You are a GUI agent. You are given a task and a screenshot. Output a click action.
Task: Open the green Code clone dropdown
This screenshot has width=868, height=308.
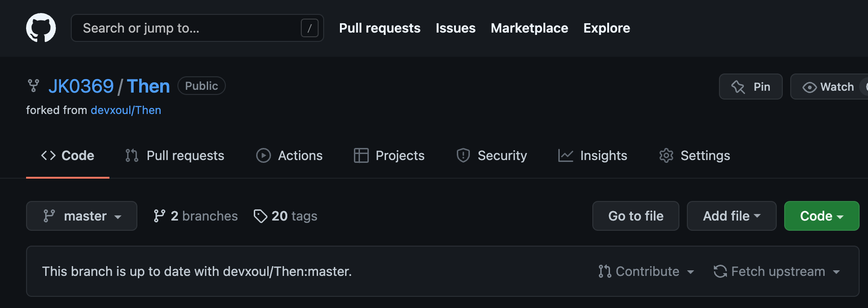(821, 216)
